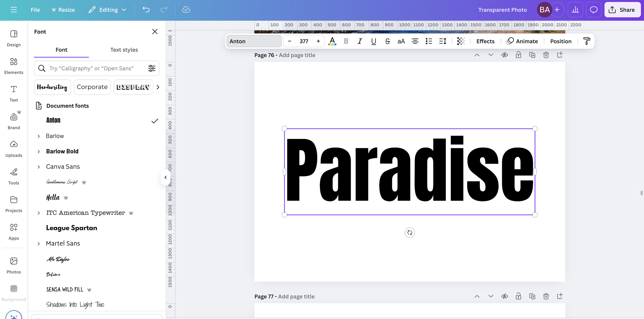
Task: Hide Page 76 with eye icon
Action: (x=504, y=55)
